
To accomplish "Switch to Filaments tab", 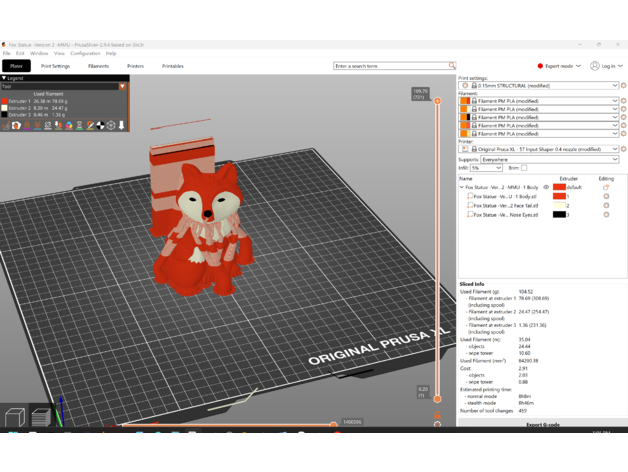I will (99, 66).
